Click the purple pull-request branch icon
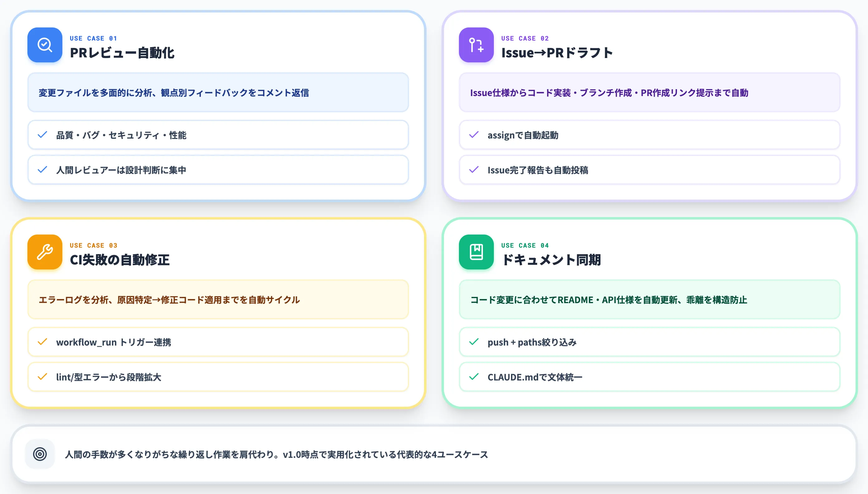 476,45
